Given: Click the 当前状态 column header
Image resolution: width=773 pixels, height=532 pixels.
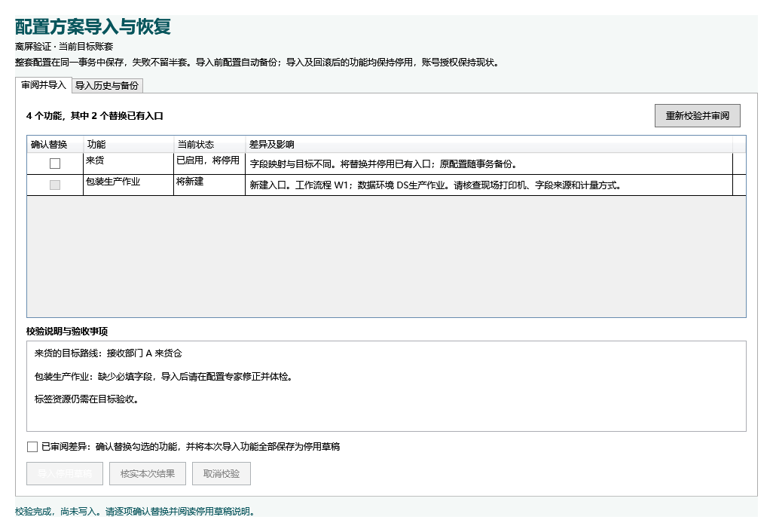Looking at the screenshot, I should pyautogui.click(x=209, y=145).
